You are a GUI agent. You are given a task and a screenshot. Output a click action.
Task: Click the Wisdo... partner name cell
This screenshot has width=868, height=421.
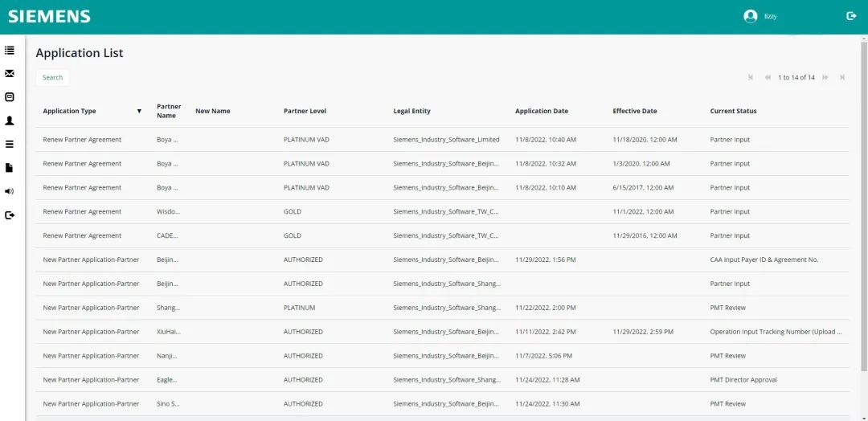tap(168, 212)
